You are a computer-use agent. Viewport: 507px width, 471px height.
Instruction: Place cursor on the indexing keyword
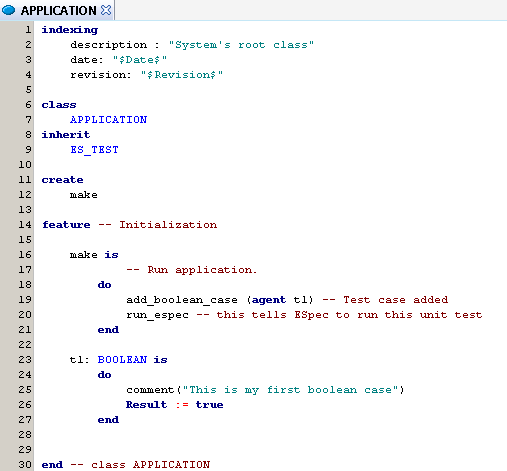point(70,30)
